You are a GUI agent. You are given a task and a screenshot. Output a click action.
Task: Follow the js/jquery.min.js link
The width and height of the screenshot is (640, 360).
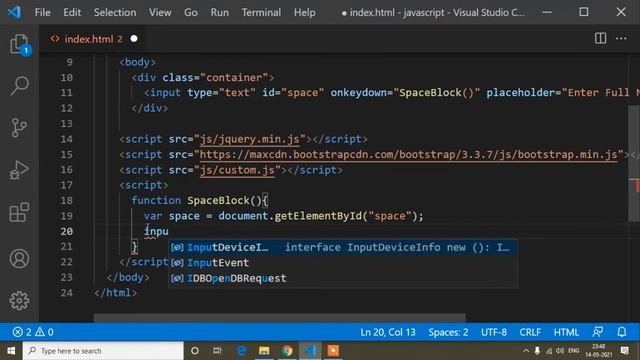250,139
